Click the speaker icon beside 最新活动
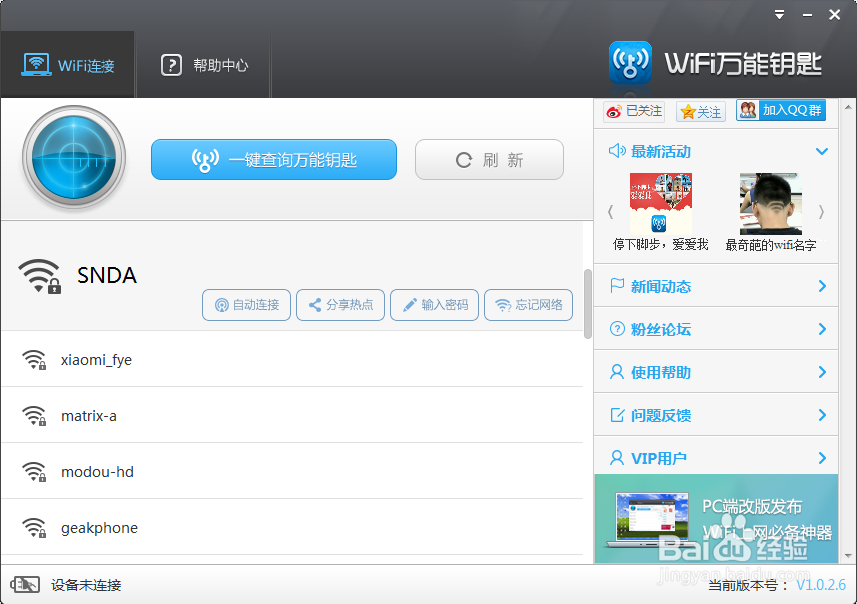857x604 pixels. (x=617, y=151)
